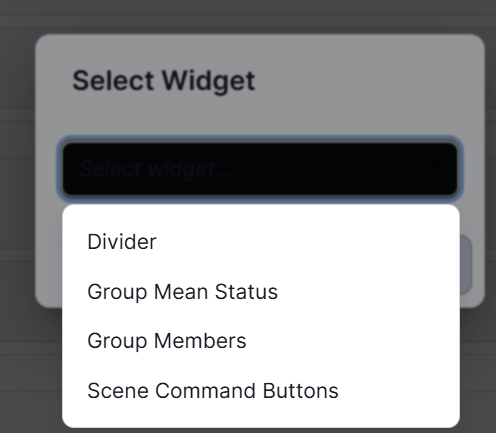Click the partially hidden button beside the dropdown list
Screen dimensions: 496x433
click(466, 265)
